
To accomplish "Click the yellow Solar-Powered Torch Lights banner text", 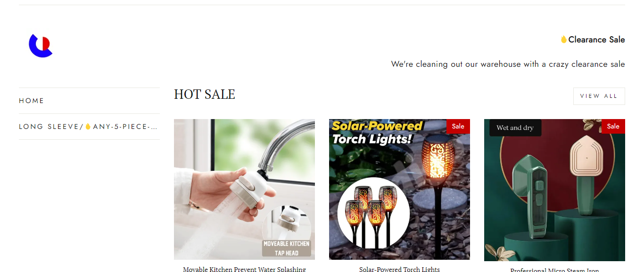I will coord(377,133).
